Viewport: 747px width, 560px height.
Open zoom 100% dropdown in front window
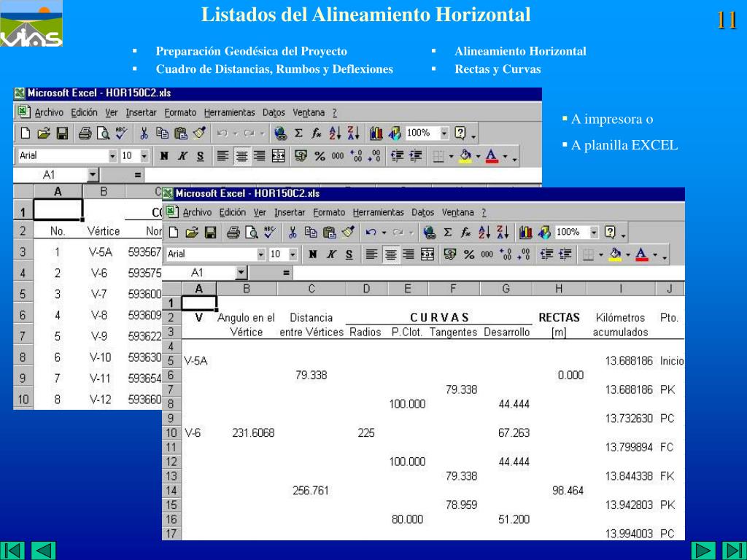(x=594, y=233)
